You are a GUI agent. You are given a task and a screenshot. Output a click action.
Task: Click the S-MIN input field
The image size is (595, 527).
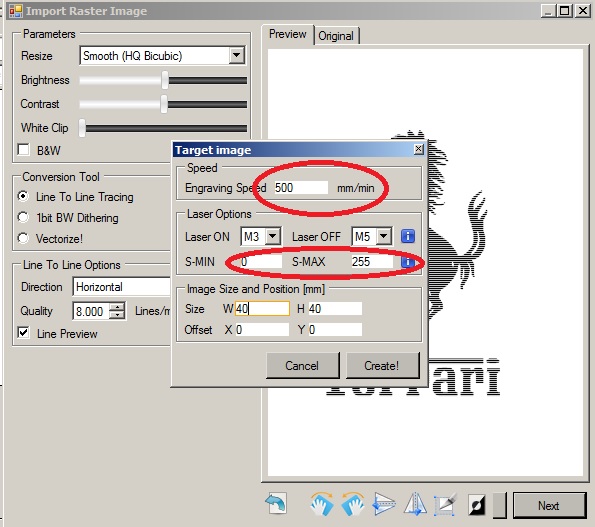261,261
